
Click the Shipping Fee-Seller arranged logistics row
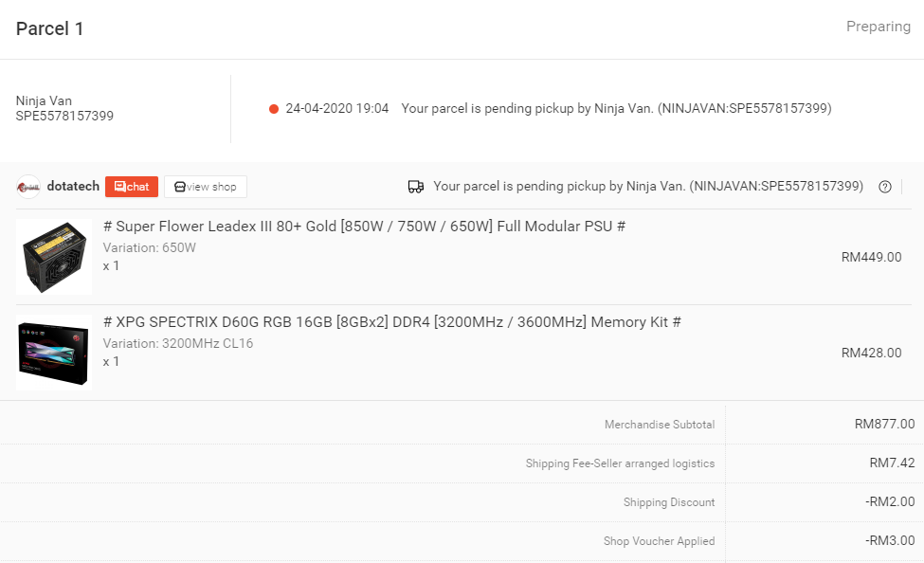click(462, 463)
